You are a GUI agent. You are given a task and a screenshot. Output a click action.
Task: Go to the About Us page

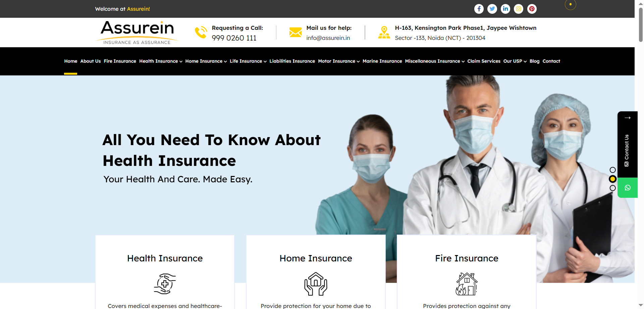91,61
